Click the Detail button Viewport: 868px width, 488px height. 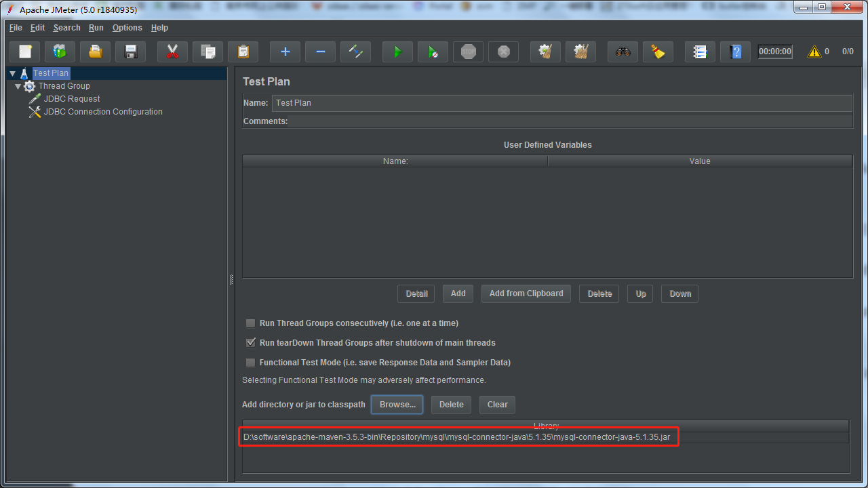click(x=416, y=293)
